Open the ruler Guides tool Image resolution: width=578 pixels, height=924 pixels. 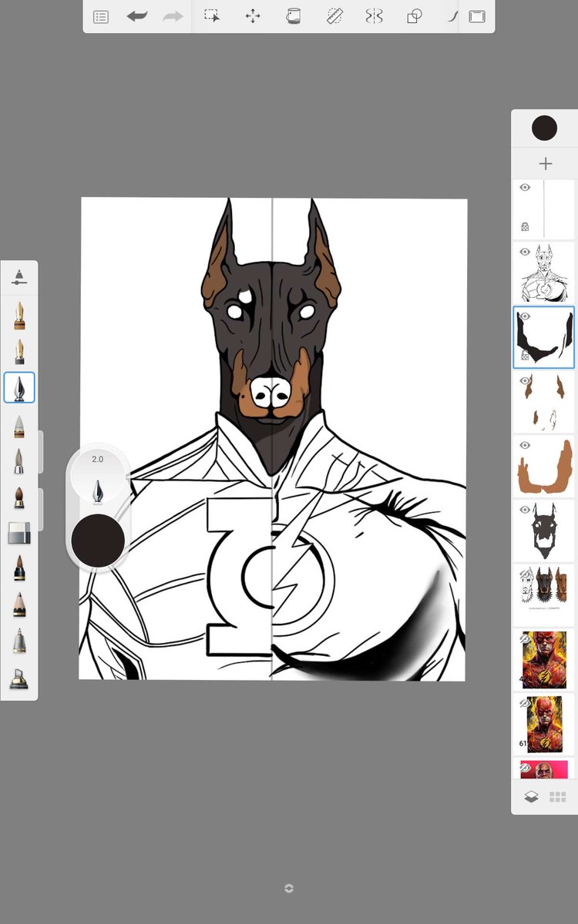coord(334,16)
